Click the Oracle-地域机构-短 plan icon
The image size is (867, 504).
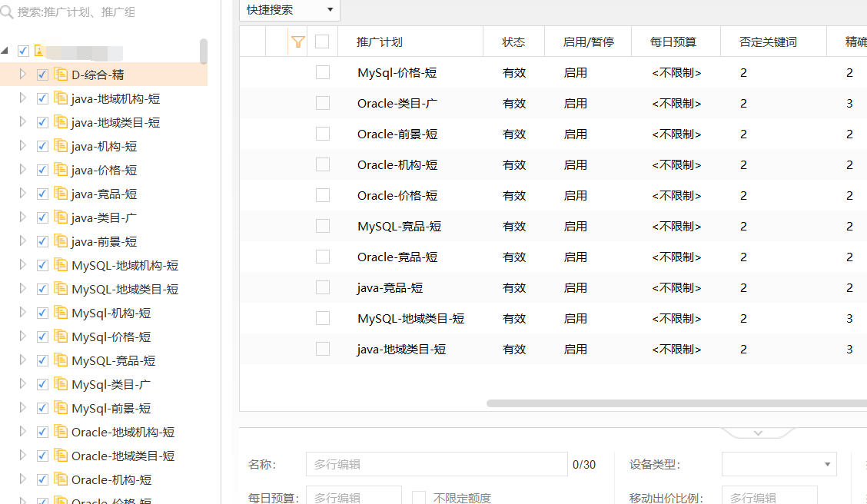pos(61,431)
